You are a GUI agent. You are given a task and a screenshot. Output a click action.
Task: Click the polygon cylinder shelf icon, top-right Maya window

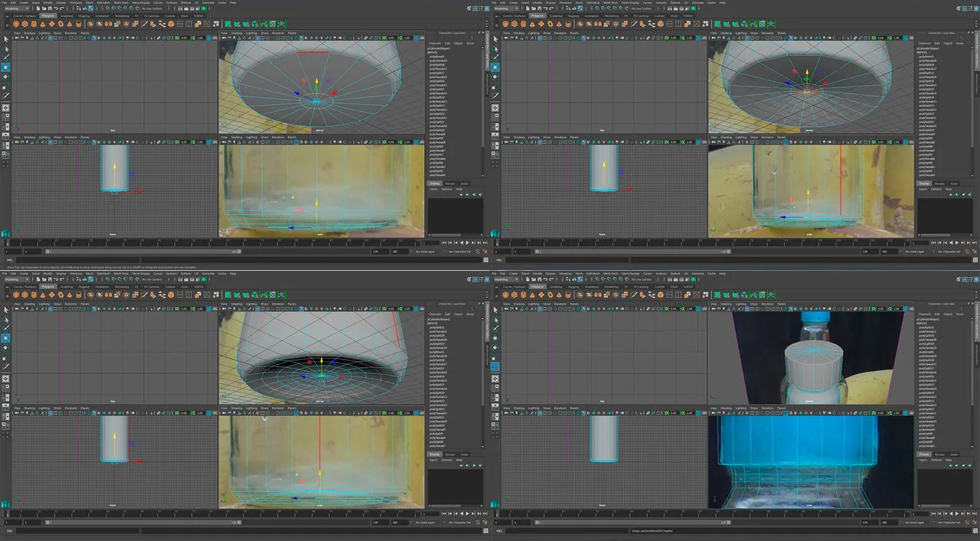click(524, 24)
